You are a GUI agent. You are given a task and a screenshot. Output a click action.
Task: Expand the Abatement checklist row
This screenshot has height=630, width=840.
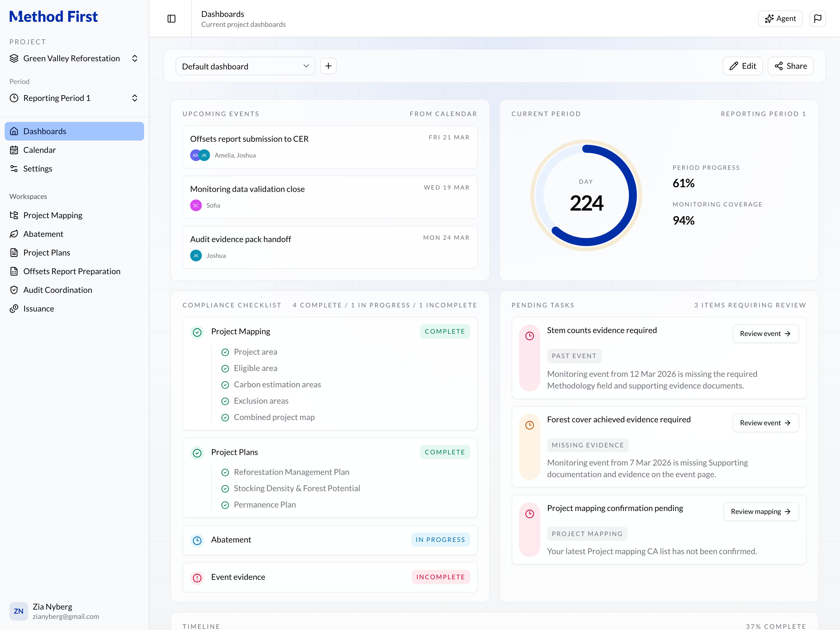click(x=330, y=540)
